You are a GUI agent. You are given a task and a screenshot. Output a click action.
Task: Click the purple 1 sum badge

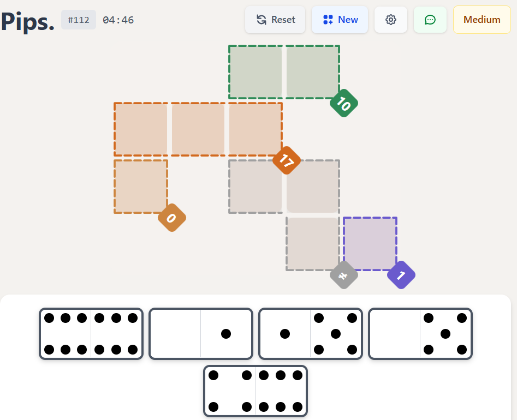coord(401,275)
